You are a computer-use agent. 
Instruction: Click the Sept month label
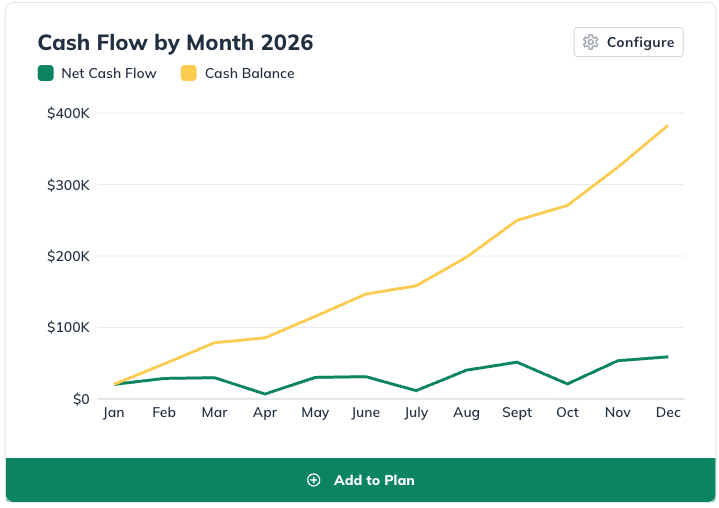click(517, 413)
